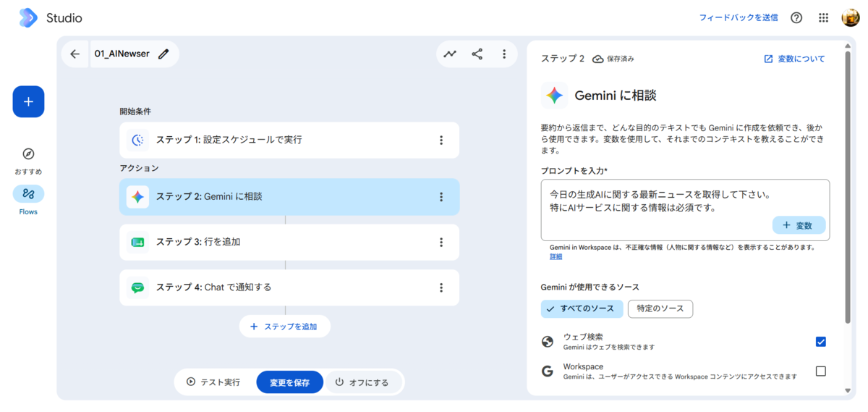This screenshot has height=412, width=868.
Task: Select ステップ 1: 設定スケジュールで実行
Action: point(289,140)
